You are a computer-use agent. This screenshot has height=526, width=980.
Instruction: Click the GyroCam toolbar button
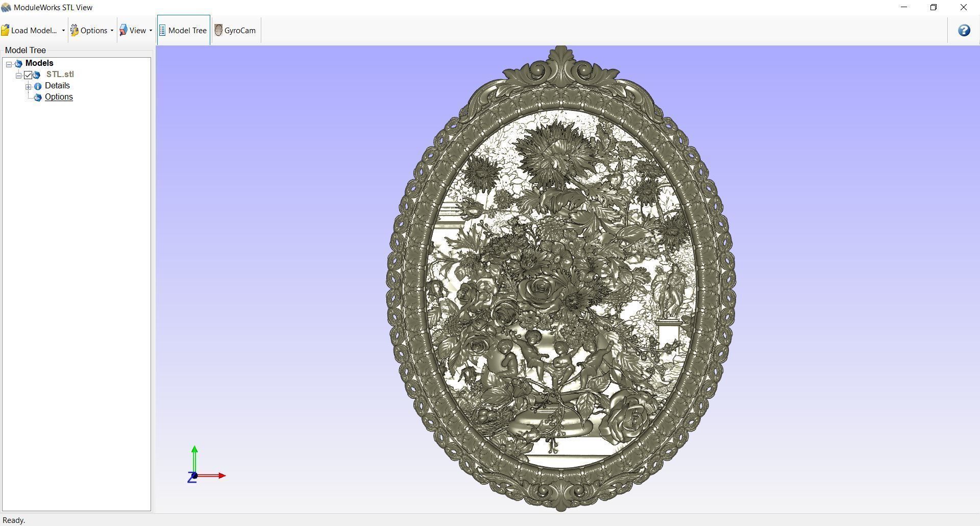click(235, 31)
